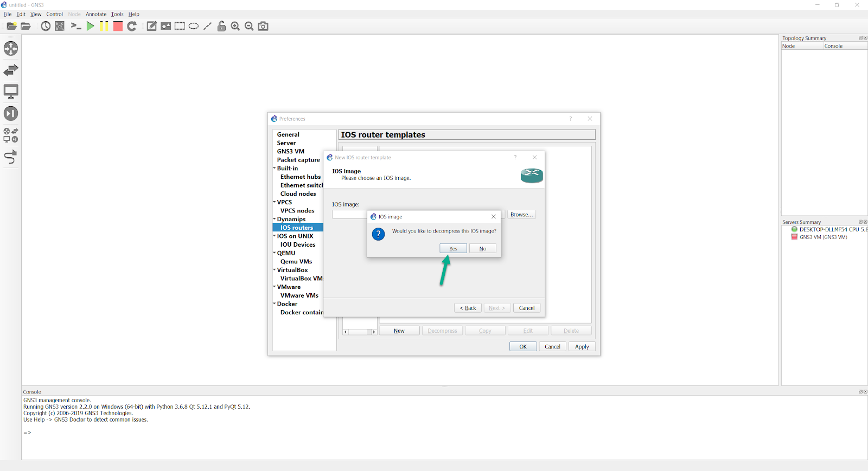The width and height of the screenshot is (868, 471).
Task: Open the Tools menu
Action: (117, 14)
